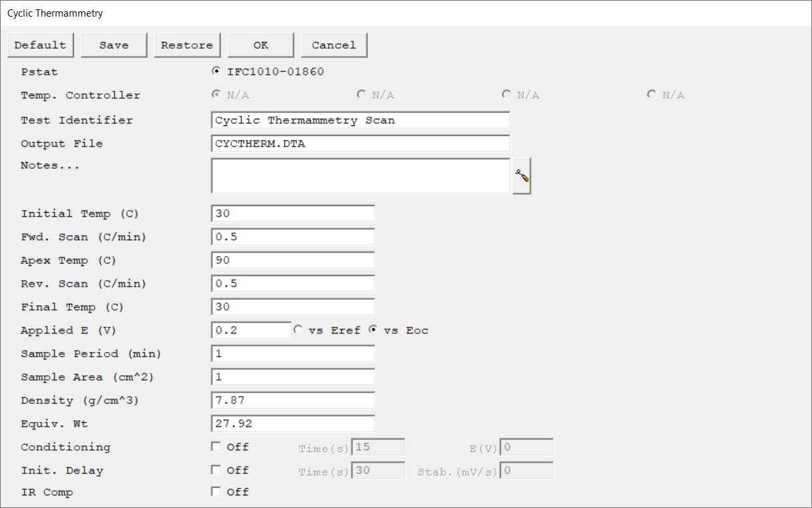Click the Apex Temp (C) input

point(293,261)
